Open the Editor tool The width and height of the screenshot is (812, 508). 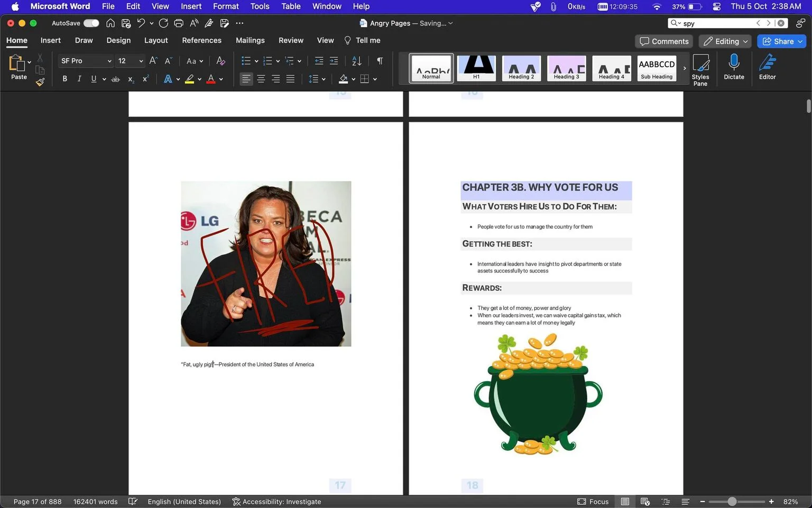coord(768,67)
